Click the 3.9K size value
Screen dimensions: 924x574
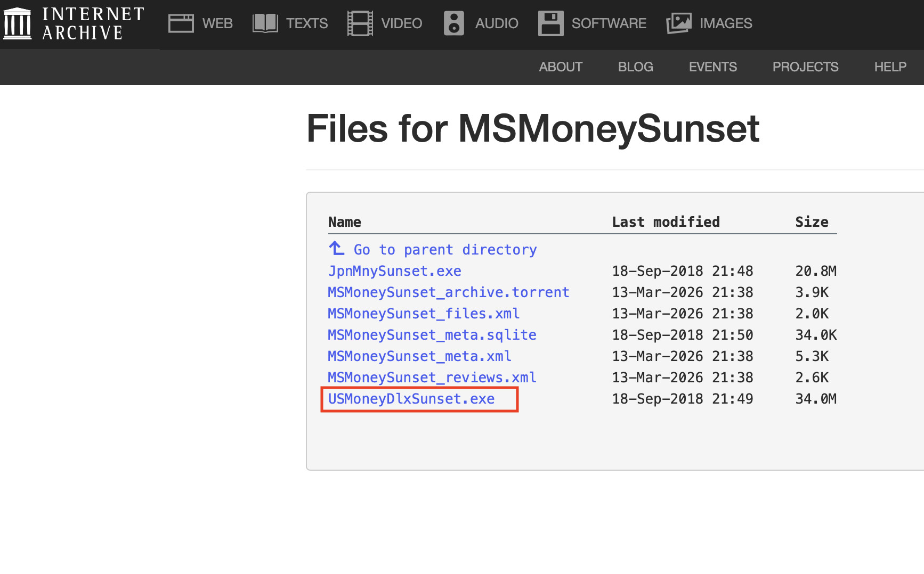[812, 292]
